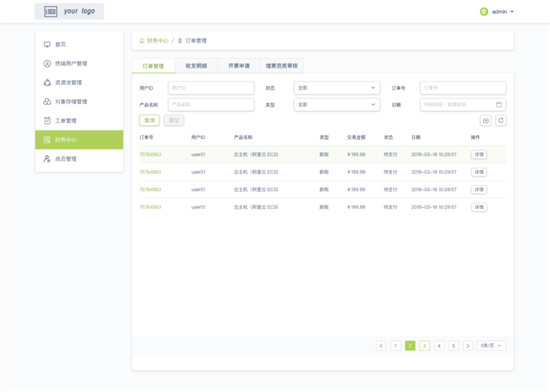
Task: Focus the 产品名称 input field
Action: (211, 104)
